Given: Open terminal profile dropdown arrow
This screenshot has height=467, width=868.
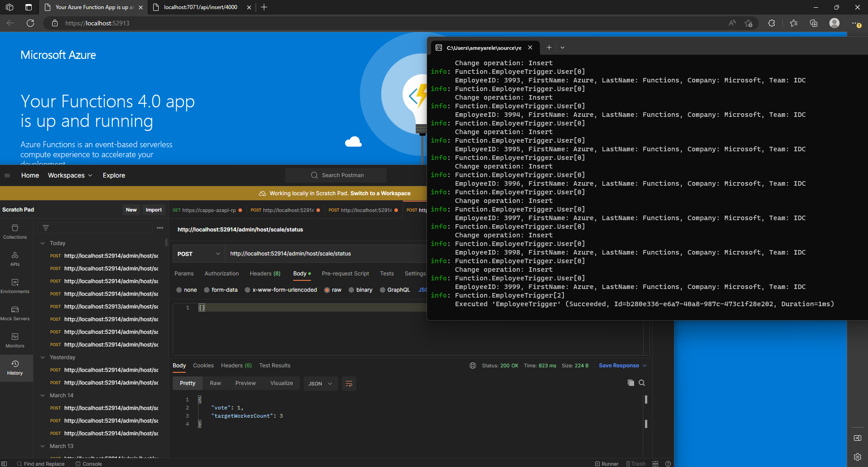Looking at the screenshot, I should point(563,48).
